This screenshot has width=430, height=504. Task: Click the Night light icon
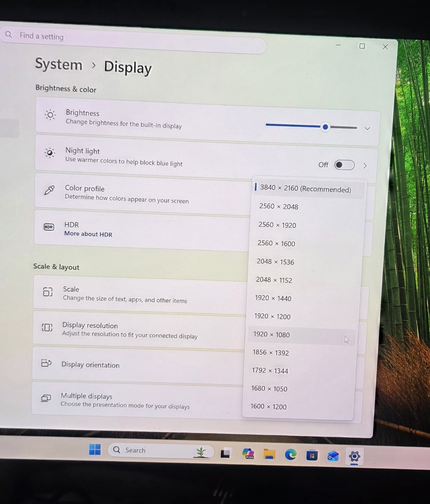(50, 153)
